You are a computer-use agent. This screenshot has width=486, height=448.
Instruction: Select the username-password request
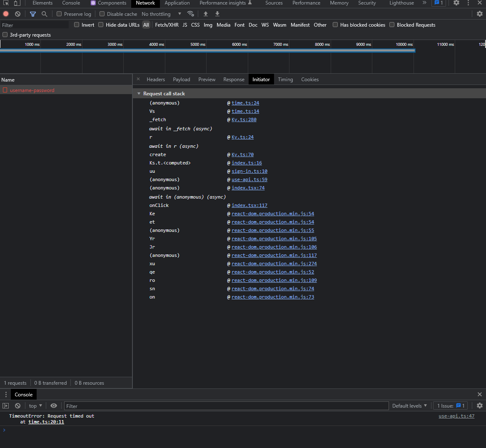coord(32,90)
